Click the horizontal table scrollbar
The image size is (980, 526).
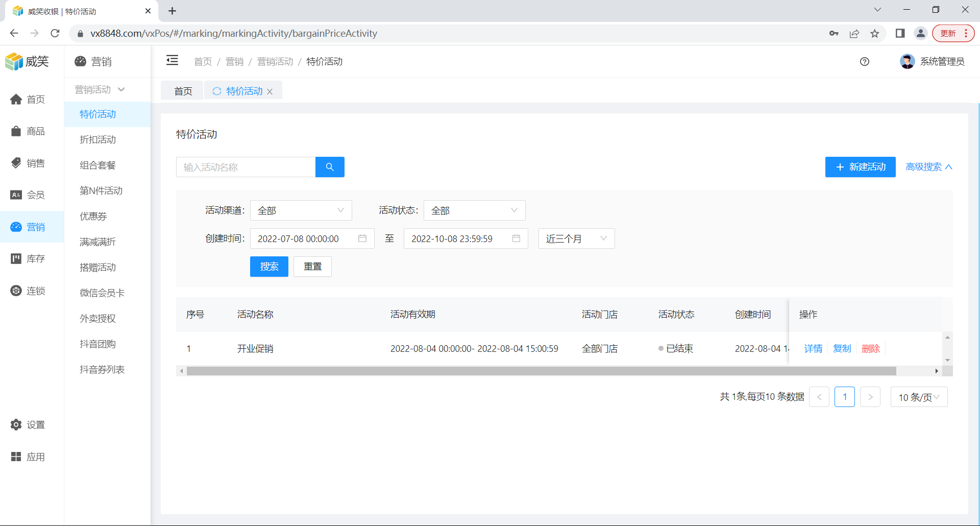[x=541, y=371]
